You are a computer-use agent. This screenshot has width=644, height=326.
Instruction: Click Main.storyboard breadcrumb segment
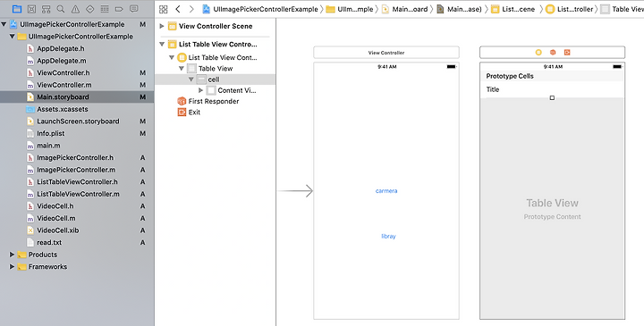pyautogui.click(x=404, y=9)
